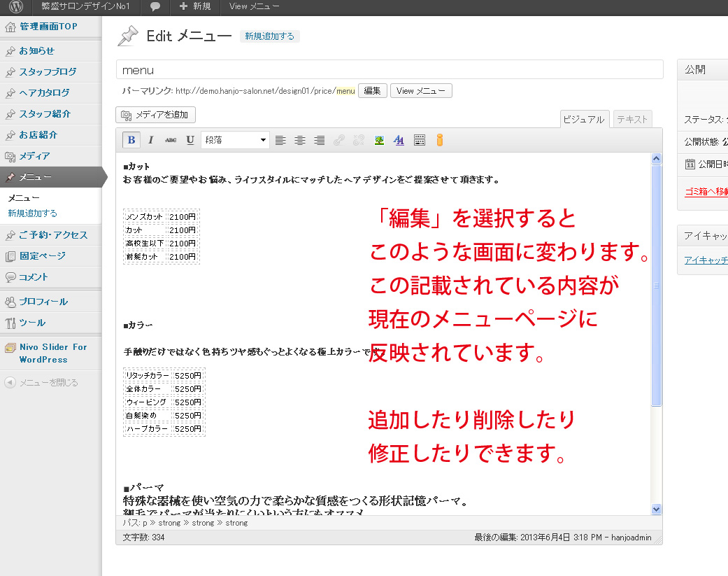
Task: Click the insert image icon
Action: tap(379, 140)
